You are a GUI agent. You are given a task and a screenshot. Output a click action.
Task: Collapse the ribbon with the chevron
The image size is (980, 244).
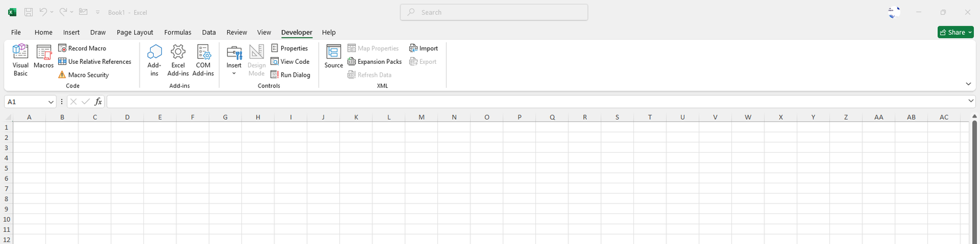coord(968,84)
